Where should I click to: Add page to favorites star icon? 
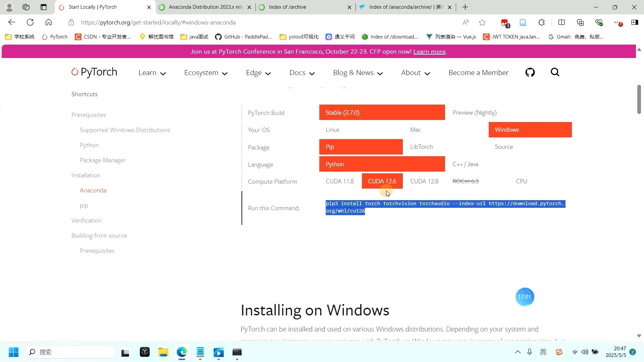(482, 22)
